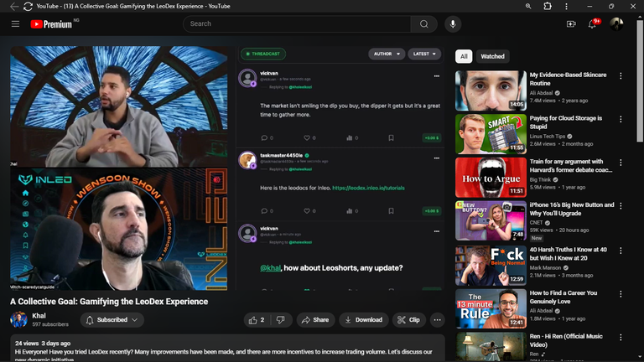Open menu for Cloud Storage video
The height and width of the screenshot is (362, 644).
621,119
